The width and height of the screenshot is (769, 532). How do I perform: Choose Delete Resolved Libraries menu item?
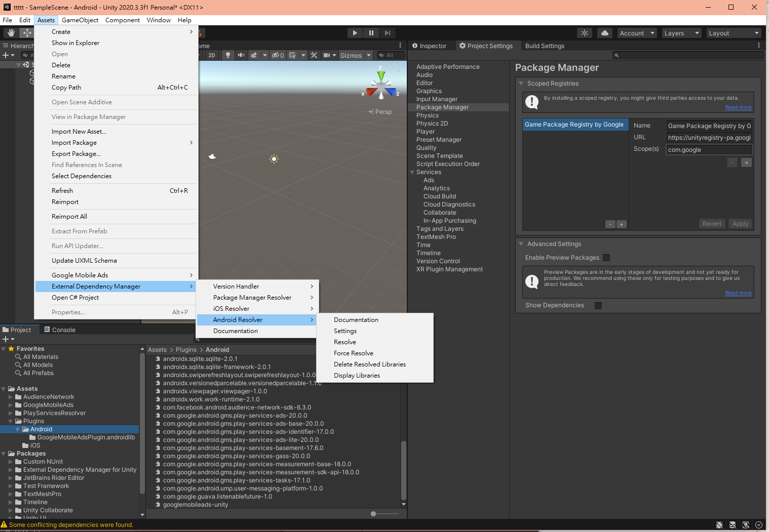(370, 364)
